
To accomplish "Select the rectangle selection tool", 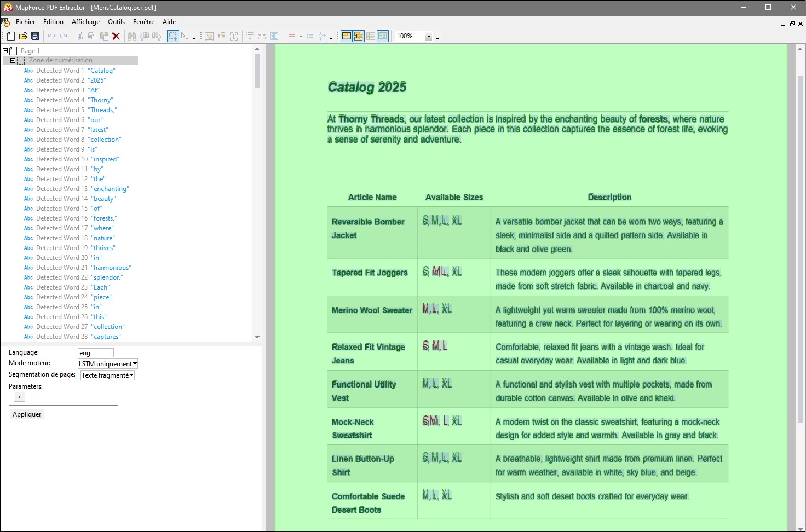I will click(x=172, y=36).
